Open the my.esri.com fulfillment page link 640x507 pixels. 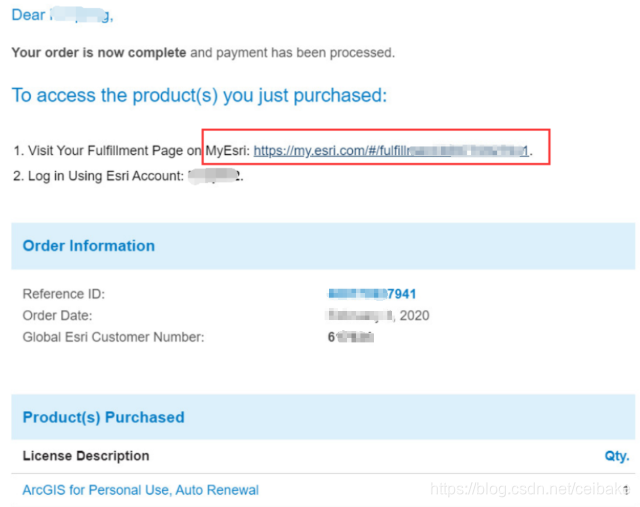point(390,151)
